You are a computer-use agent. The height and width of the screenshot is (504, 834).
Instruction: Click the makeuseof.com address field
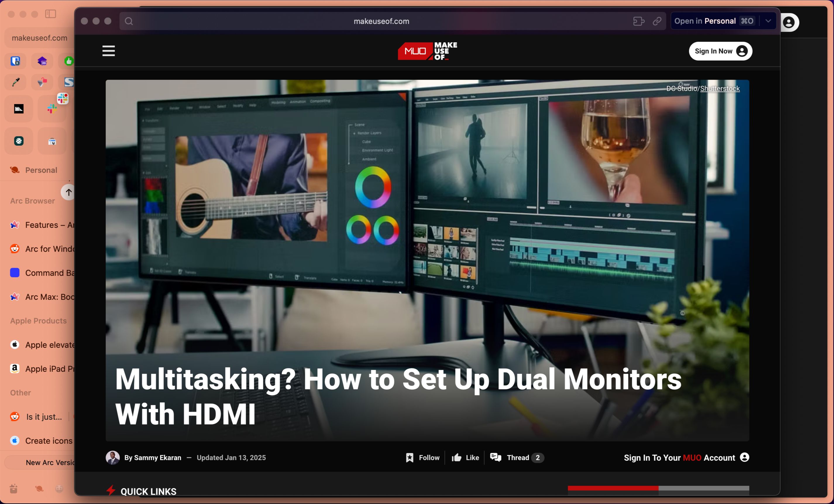[381, 21]
